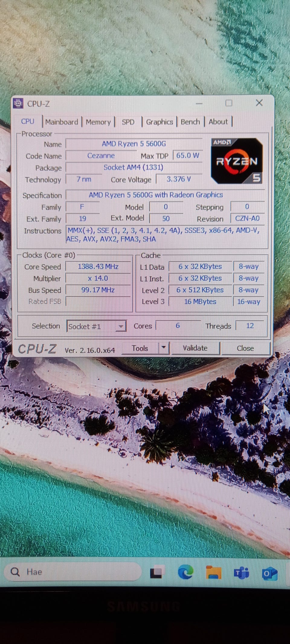Switch to the CPU tab
This screenshot has width=290, height=644.
pos(28,121)
